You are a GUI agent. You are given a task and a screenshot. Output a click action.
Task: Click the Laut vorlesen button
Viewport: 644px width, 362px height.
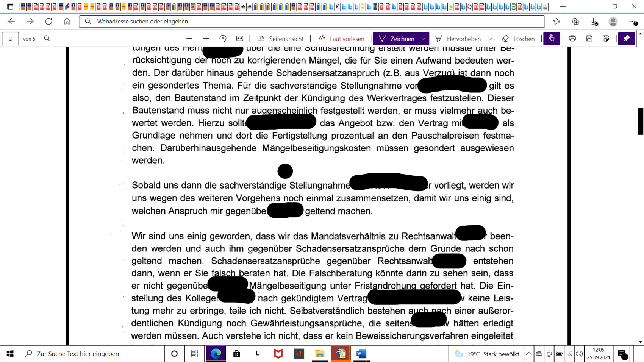341,39
